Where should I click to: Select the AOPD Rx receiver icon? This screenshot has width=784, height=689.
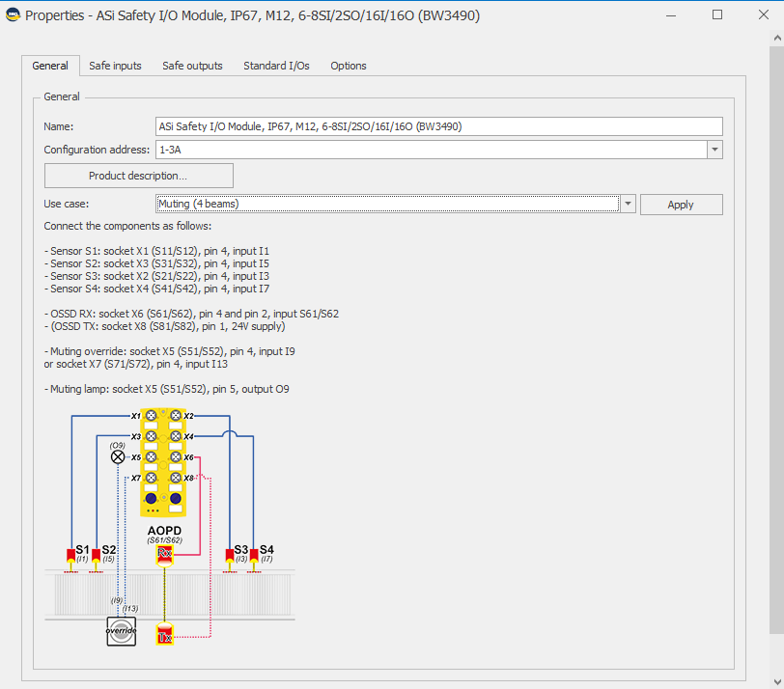[x=165, y=555]
